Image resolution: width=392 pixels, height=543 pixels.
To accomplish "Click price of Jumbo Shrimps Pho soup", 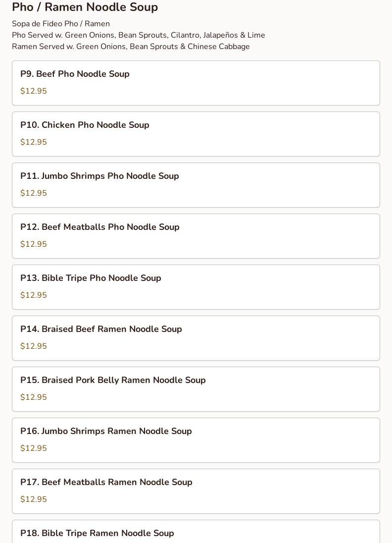I will point(34,193).
